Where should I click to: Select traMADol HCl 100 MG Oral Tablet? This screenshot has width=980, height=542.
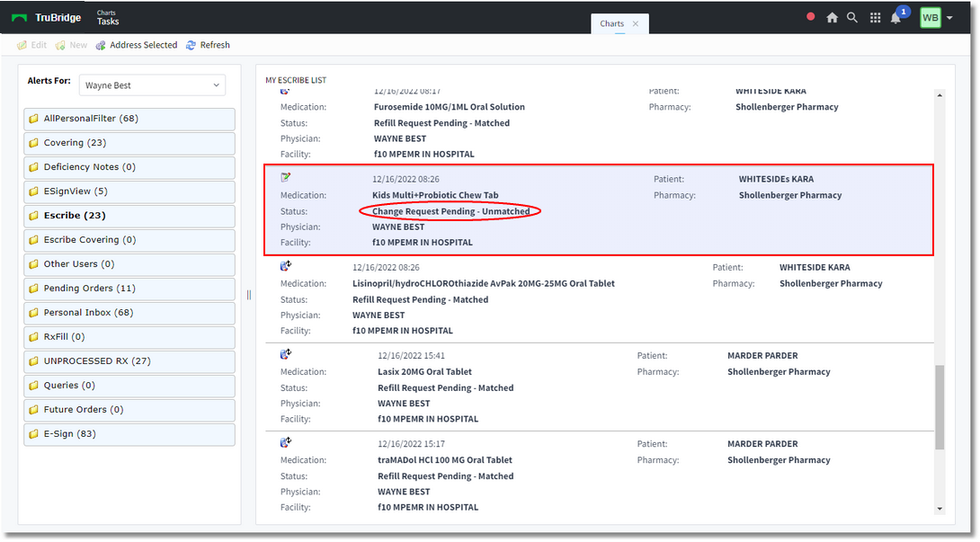point(445,459)
